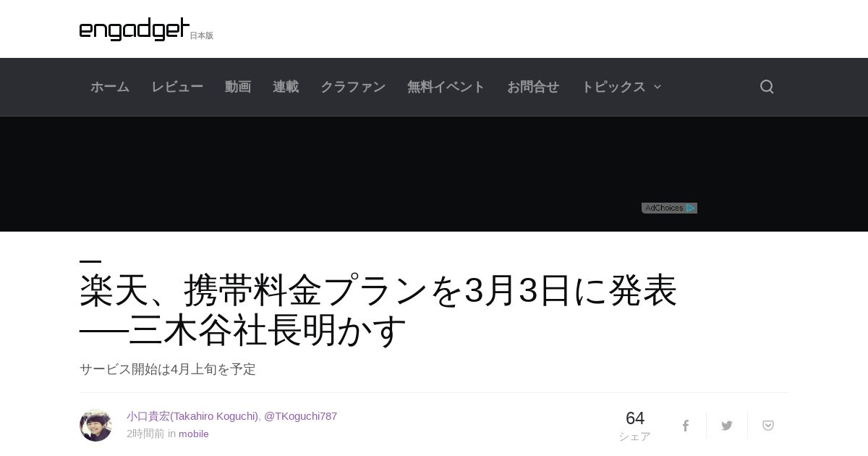Open the search magnifier icon

tap(767, 87)
